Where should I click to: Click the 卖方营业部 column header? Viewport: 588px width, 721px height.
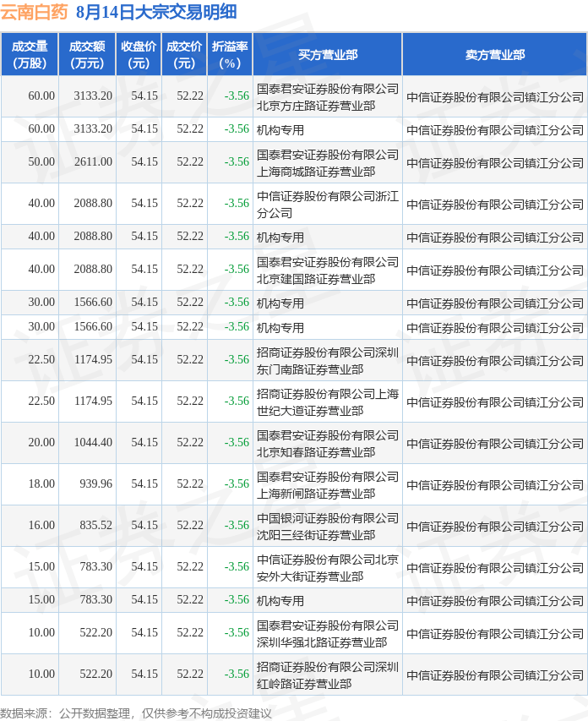point(494,54)
